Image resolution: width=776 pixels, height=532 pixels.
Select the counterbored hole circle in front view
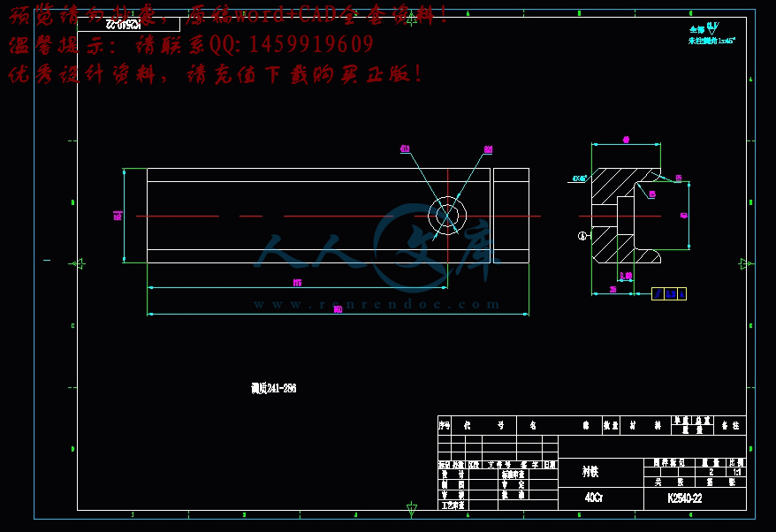click(447, 216)
